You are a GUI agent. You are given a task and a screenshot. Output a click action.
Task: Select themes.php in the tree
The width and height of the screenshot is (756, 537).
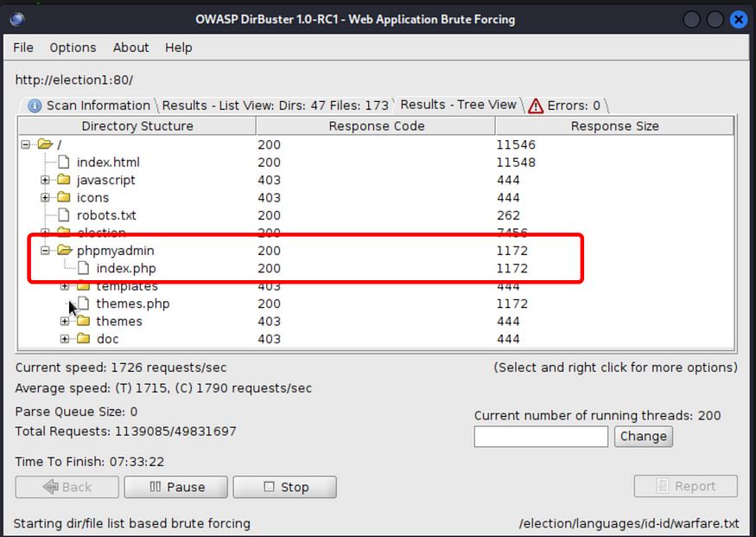tap(132, 304)
